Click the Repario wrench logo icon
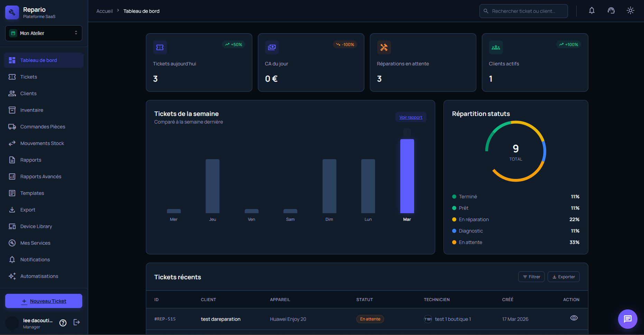Viewport: 644px width, 335px height. point(12,12)
